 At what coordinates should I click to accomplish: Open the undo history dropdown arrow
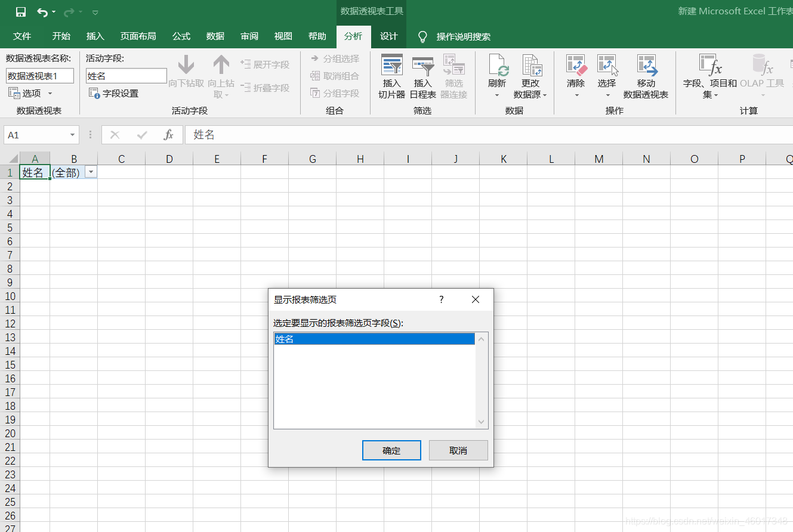coord(54,12)
